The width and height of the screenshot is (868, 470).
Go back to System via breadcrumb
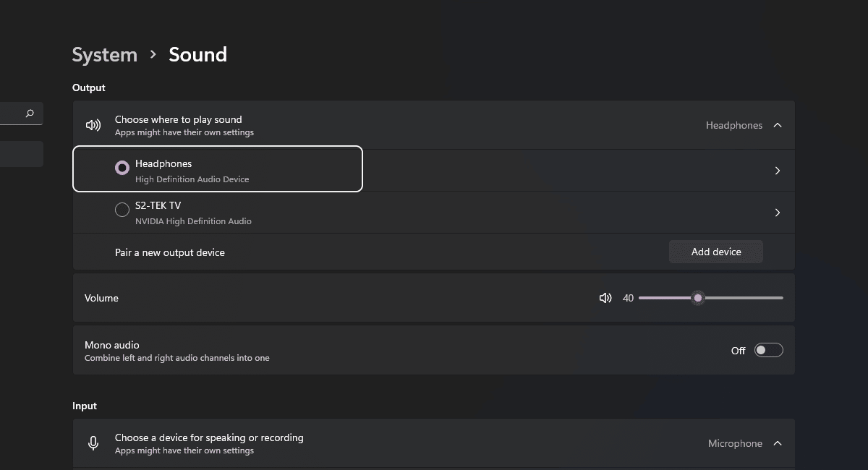[x=105, y=55]
